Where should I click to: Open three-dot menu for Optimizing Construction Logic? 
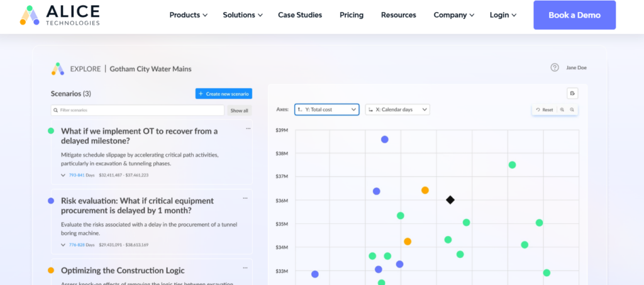tap(245, 268)
